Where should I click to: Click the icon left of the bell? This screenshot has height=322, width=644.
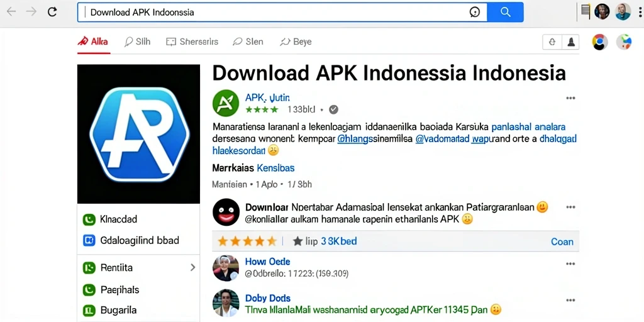click(552, 42)
